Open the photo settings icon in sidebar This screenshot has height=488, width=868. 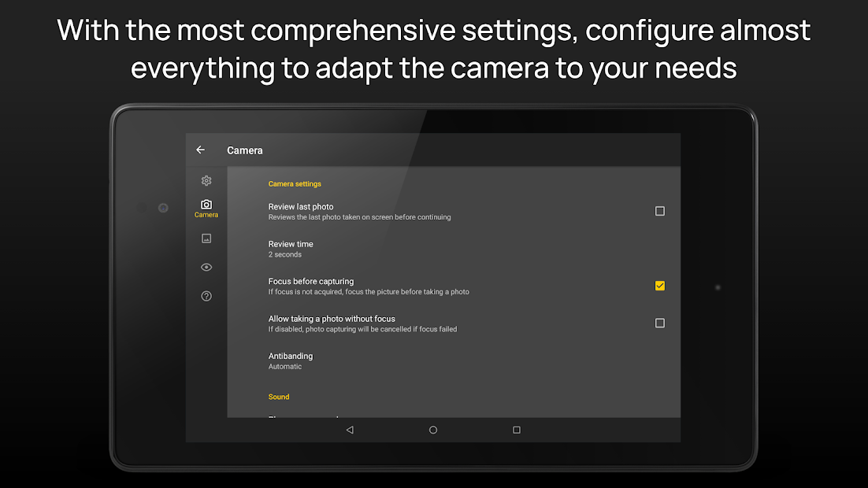click(x=206, y=238)
